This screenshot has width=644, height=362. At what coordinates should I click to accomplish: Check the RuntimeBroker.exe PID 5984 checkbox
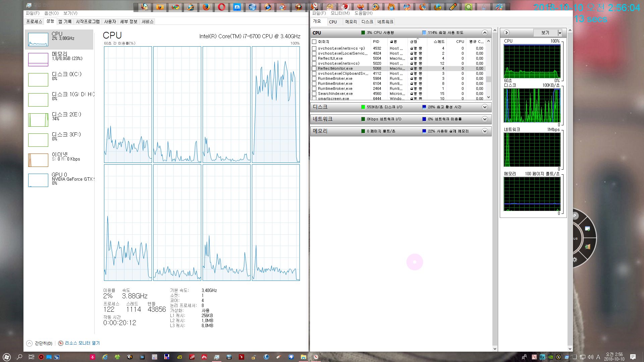(314, 78)
